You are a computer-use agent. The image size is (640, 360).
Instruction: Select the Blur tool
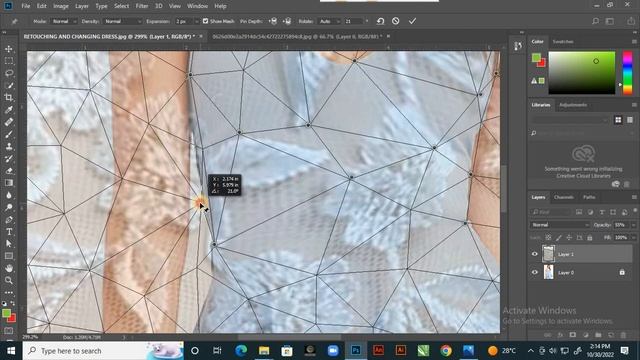[9, 195]
